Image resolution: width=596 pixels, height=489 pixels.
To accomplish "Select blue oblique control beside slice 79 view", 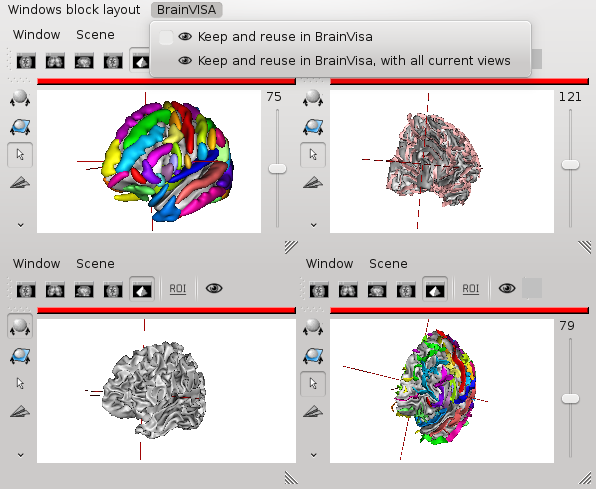I will 313,356.
